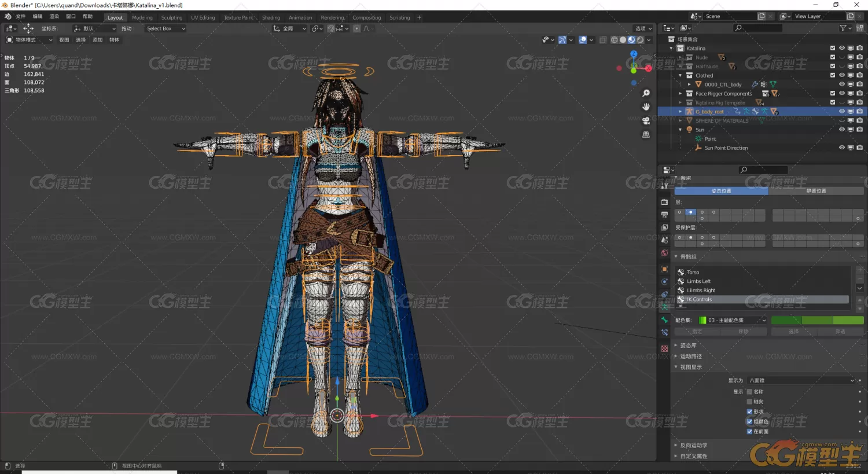Toggle snapping magnet icon

(x=331, y=28)
